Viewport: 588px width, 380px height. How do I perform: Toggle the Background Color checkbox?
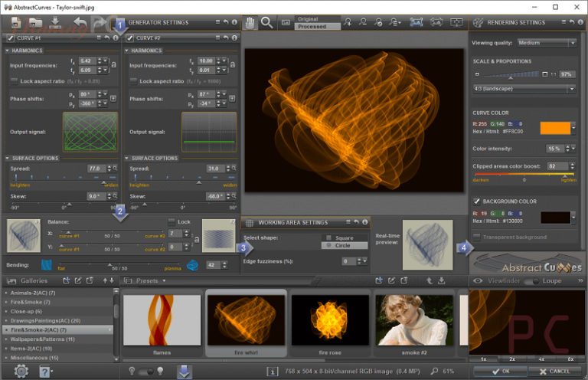[476, 201]
